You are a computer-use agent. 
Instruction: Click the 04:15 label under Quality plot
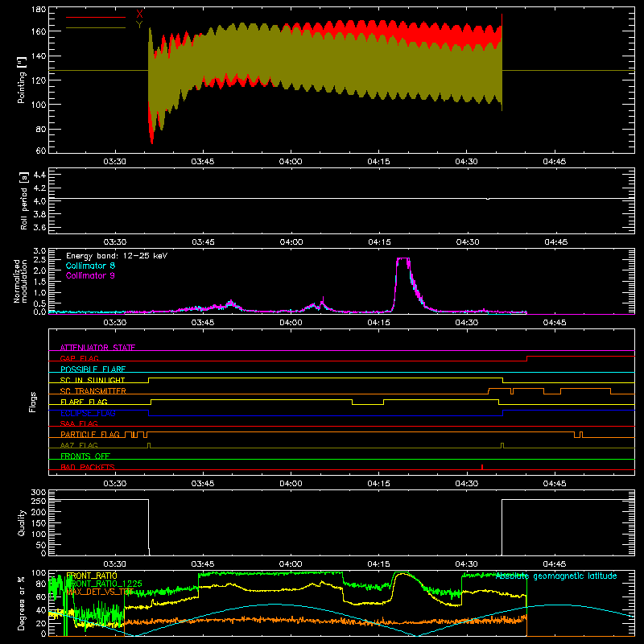click(378, 564)
